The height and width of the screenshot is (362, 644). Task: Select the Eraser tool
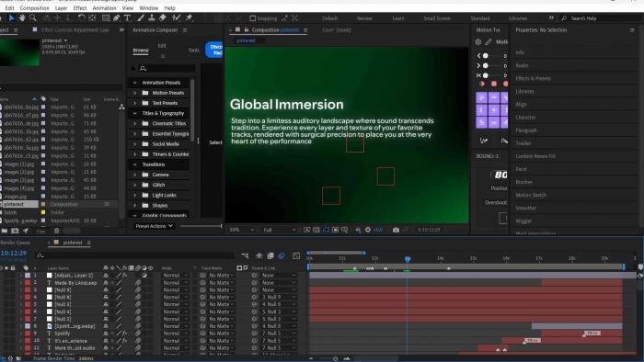tap(163, 18)
